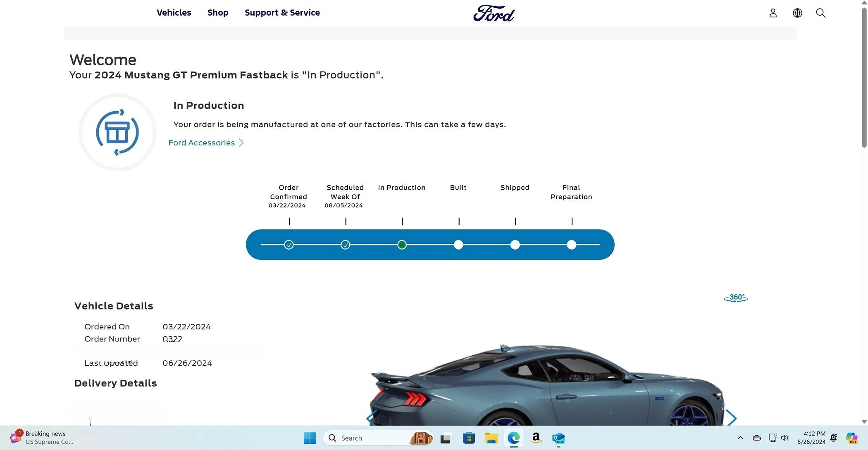The width and height of the screenshot is (868, 450).
Task: Select the Final Preparation step marker
Action: coord(572,245)
